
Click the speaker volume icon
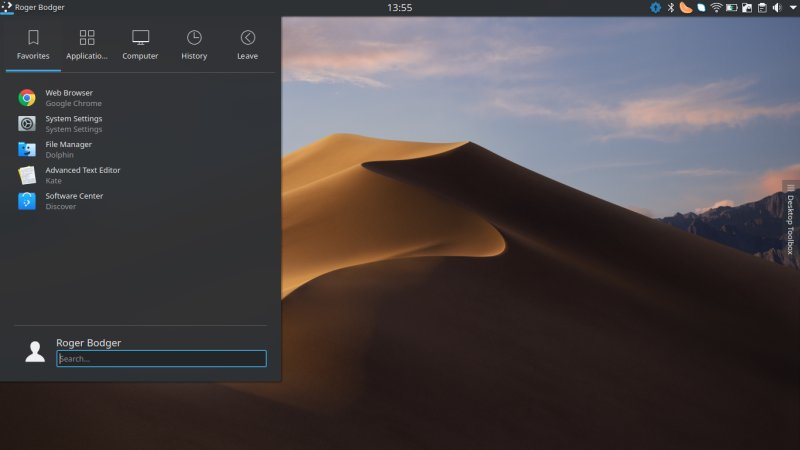point(777,8)
